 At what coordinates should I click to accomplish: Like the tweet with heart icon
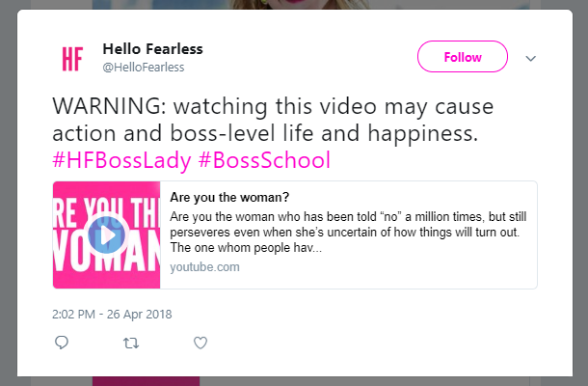(x=200, y=343)
